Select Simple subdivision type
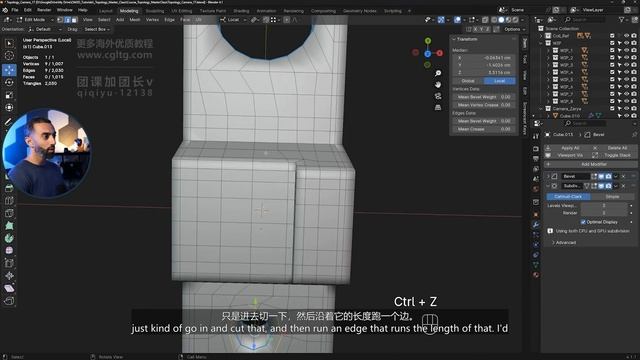 pos(612,196)
